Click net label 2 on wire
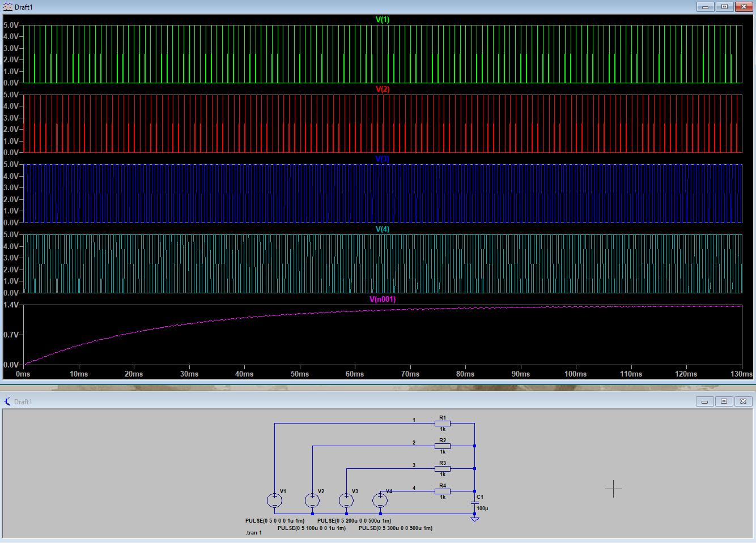The image size is (756, 543). click(414, 443)
